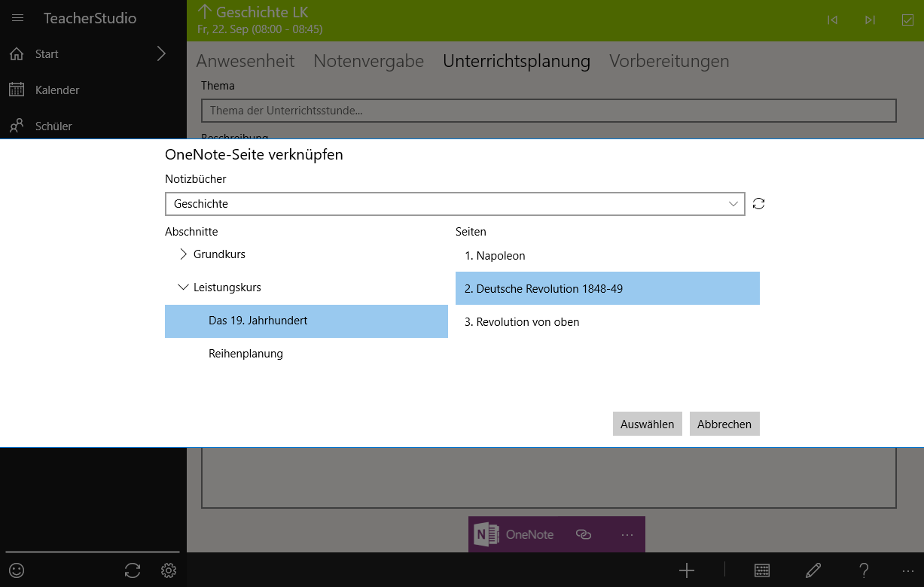The height and width of the screenshot is (587, 924).
Task: Open help via the question mark icon
Action: [863, 570]
